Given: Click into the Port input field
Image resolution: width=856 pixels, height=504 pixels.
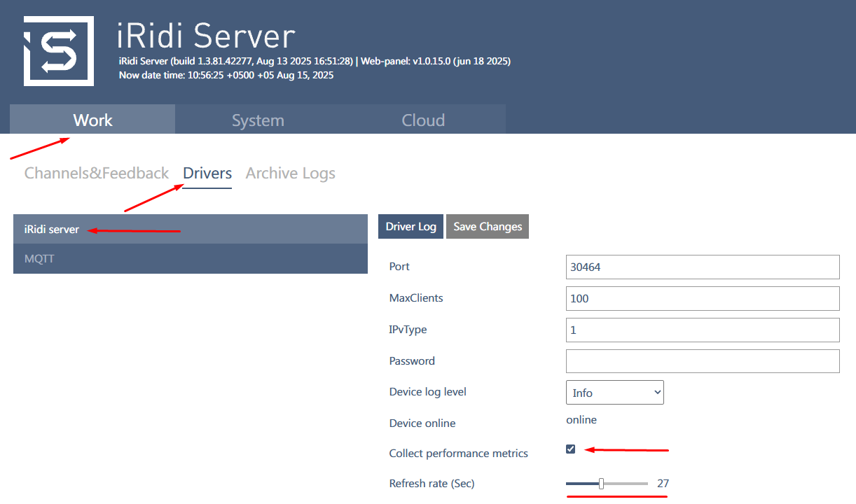Looking at the screenshot, I should pos(702,267).
